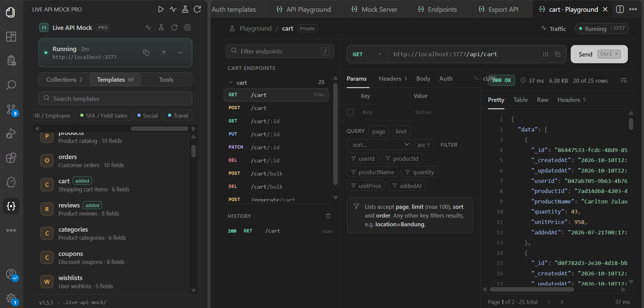Toggle the productName filter chip
644x308 pixels.
coord(373,172)
